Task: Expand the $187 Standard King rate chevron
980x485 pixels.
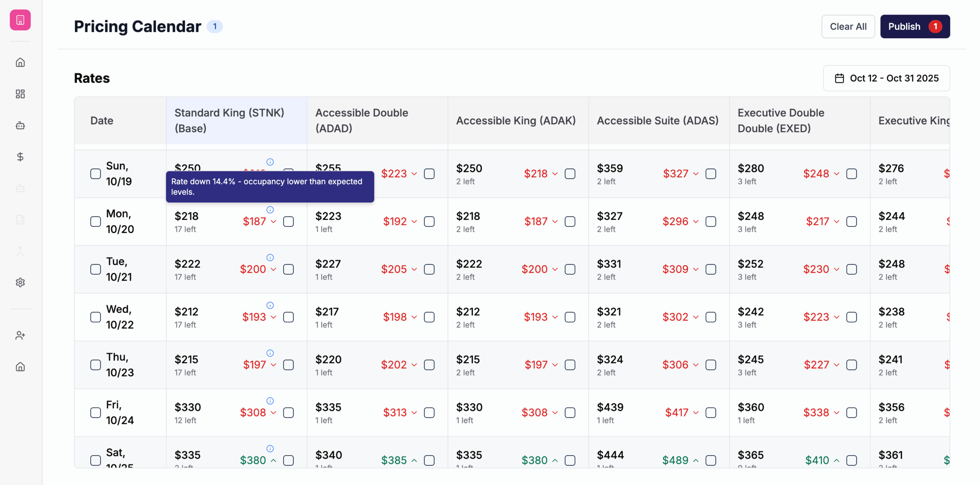Action: (x=273, y=221)
